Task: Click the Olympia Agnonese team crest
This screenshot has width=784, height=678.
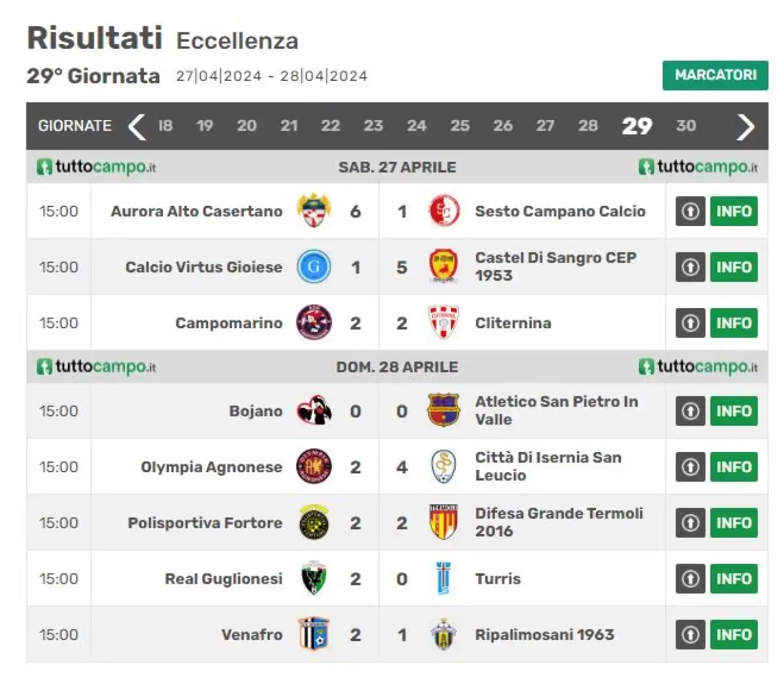Action: click(314, 467)
